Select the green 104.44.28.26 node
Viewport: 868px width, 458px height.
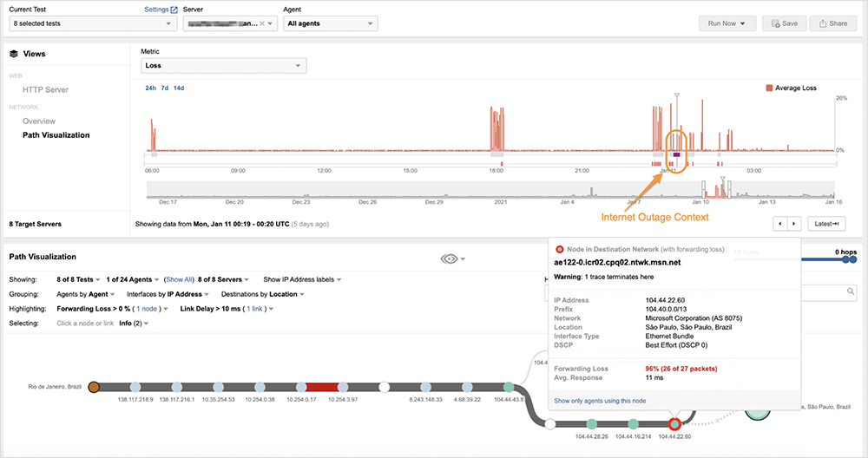click(591, 424)
